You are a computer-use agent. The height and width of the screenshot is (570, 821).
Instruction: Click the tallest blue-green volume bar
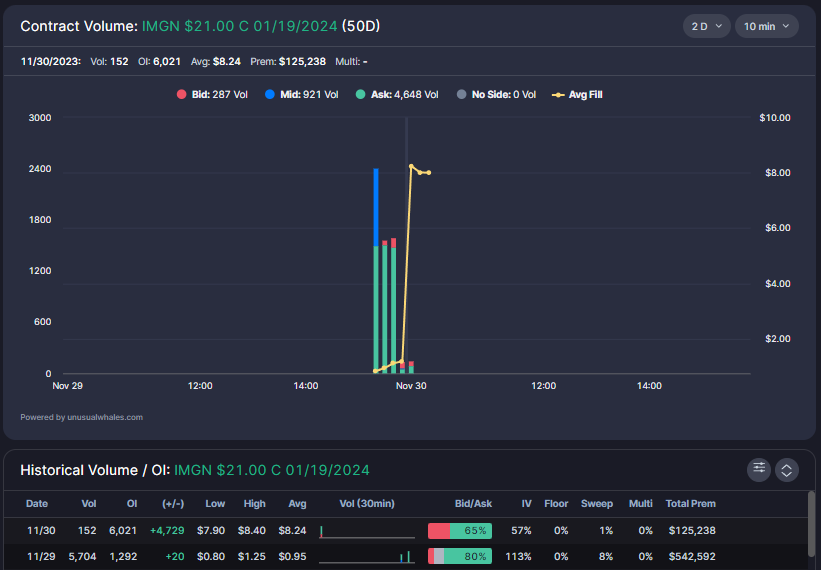coord(376,271)
